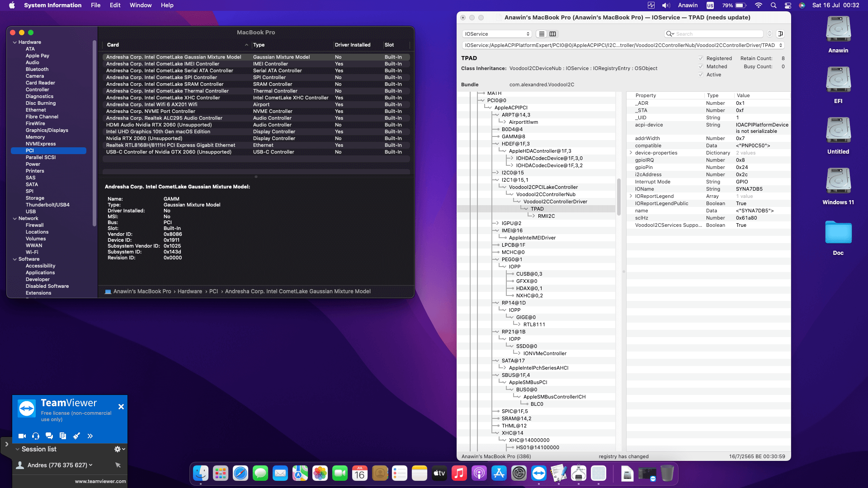This screenshot has width=868, height=488.
Task: Toggle the Registered checkbox
Action: [701, 58]
